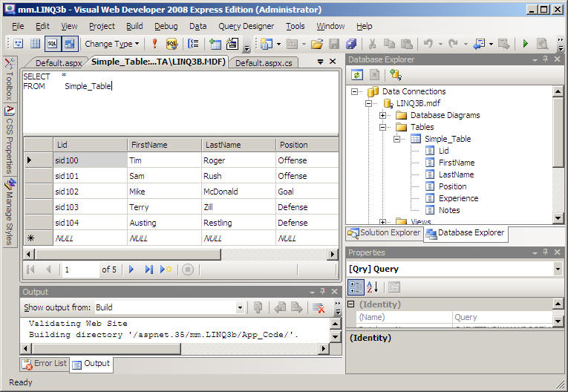Toggle the Show Results Pane button
Viewport: 568px width, 392px height.
(70, 44)
